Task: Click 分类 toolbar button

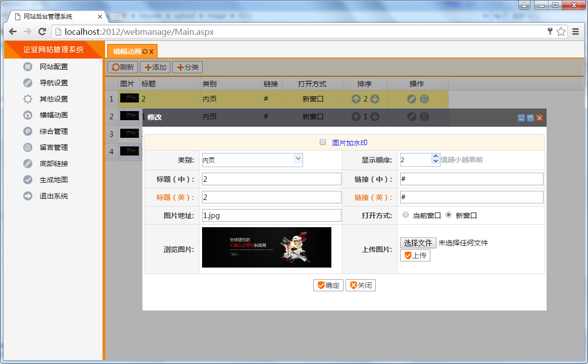Action: (187, 67)
